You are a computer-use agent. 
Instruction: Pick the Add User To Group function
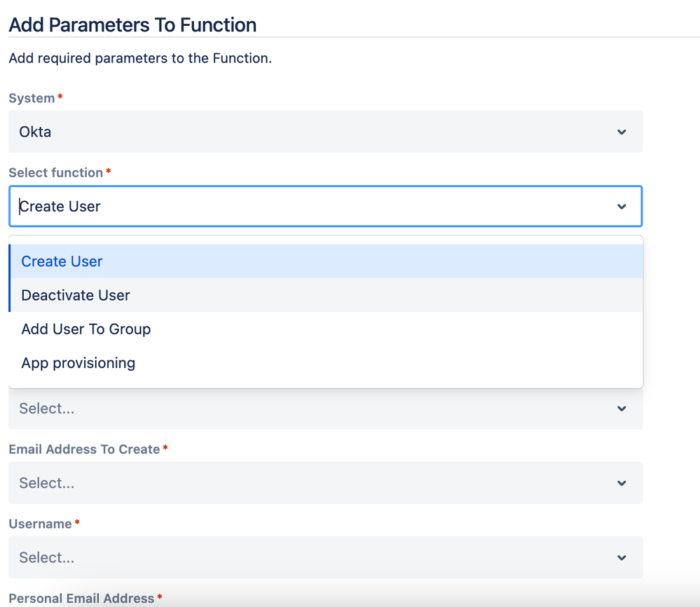86,329
